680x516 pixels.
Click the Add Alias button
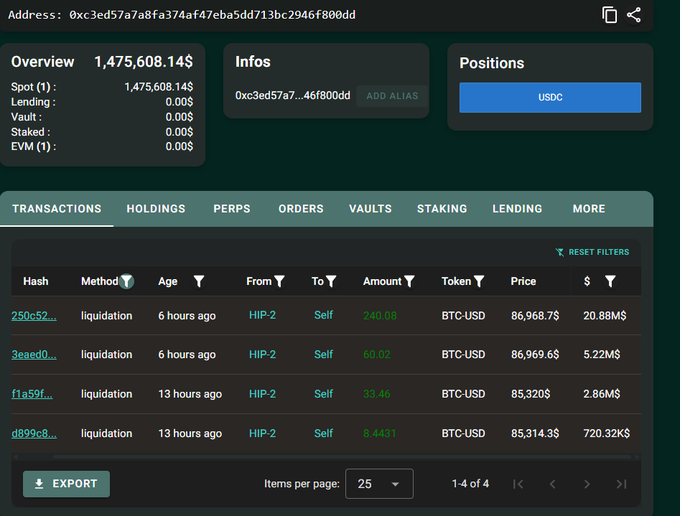pyautogui.click(x=392, y=96)
